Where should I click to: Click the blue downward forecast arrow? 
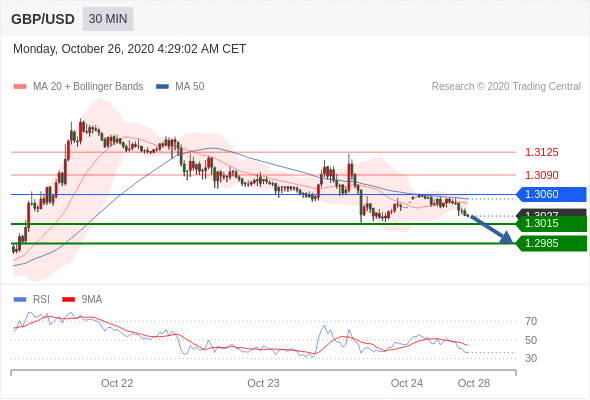(491, 229)
